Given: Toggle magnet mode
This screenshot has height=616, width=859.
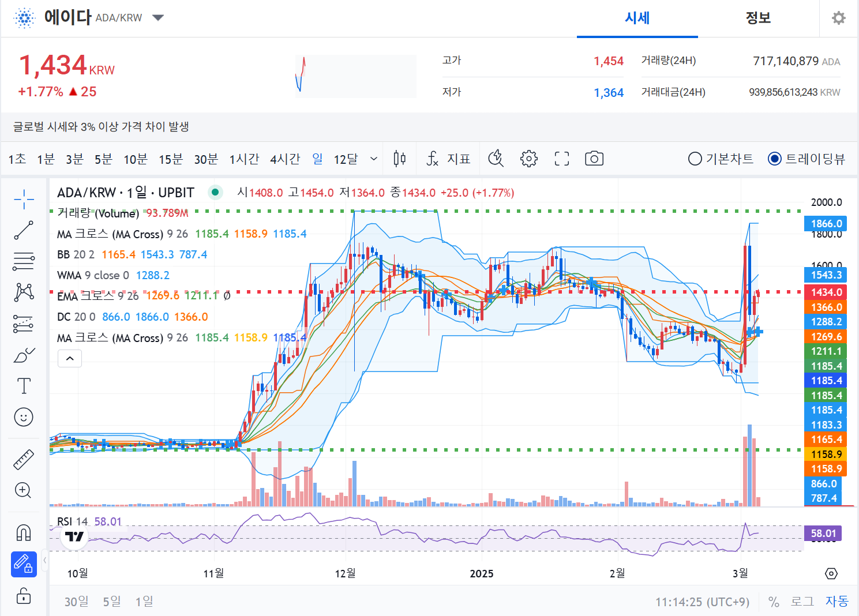Looking at the screenshot, I should [24, 532].
